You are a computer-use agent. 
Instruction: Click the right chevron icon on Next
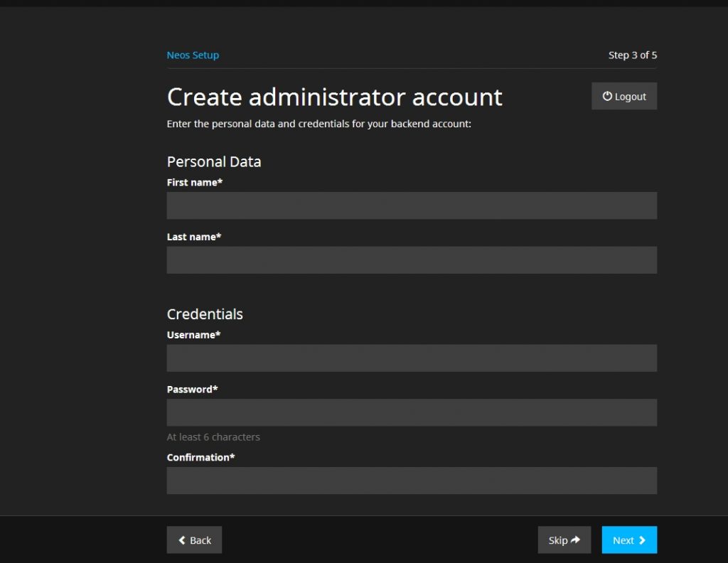642,540
